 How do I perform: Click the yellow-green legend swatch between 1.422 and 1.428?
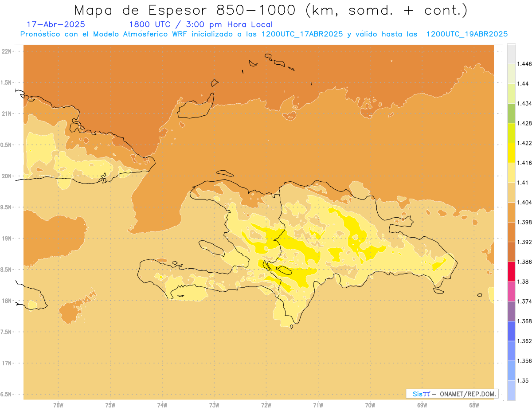511,133
